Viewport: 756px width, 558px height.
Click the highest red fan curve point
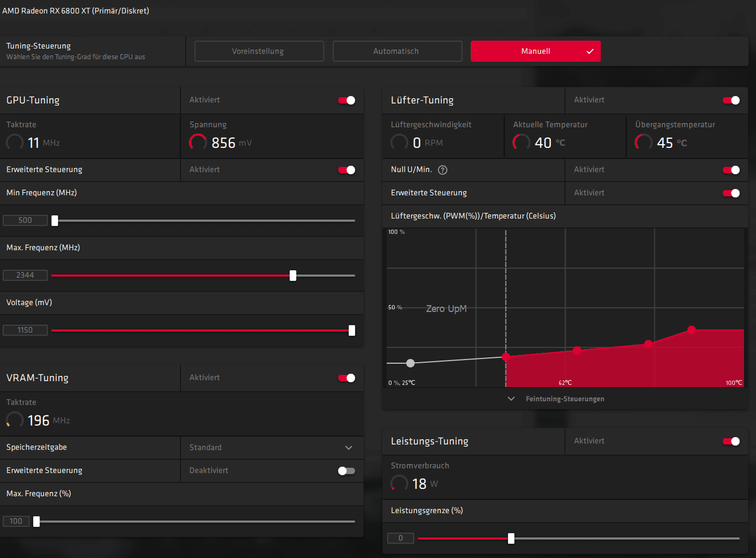[x=692, y=330]
